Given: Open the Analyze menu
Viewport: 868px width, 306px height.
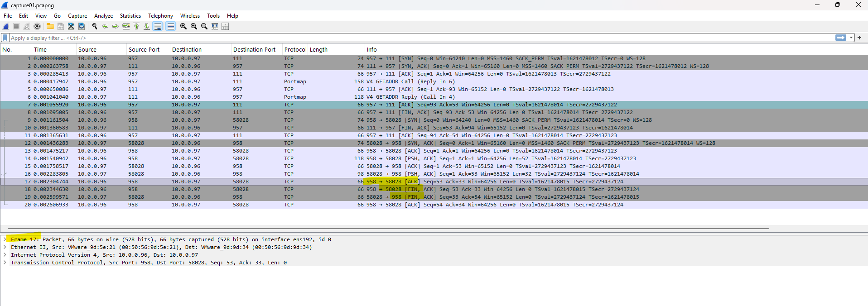Looking at the screenshot, I should tap(103, 15).
